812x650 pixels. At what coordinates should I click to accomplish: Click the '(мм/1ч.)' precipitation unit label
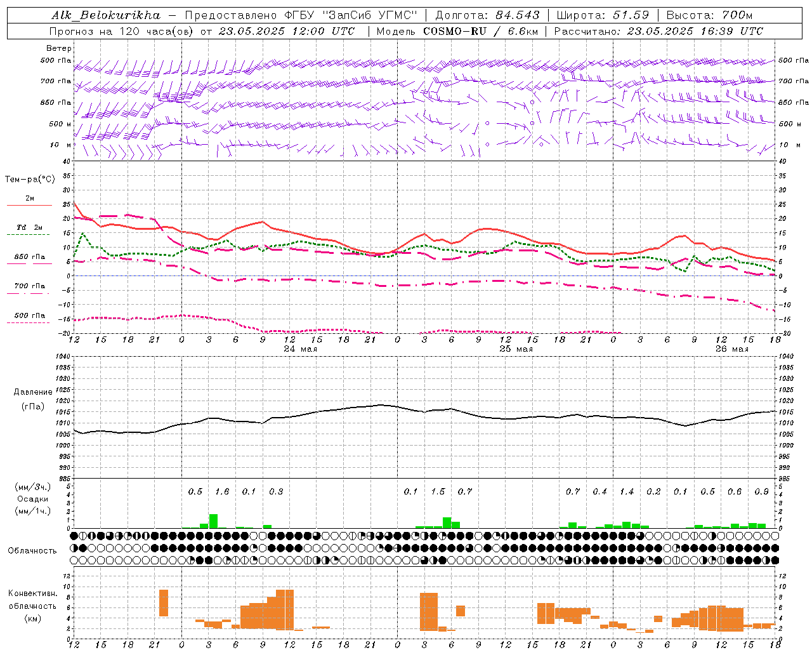(x=32, y=511)
